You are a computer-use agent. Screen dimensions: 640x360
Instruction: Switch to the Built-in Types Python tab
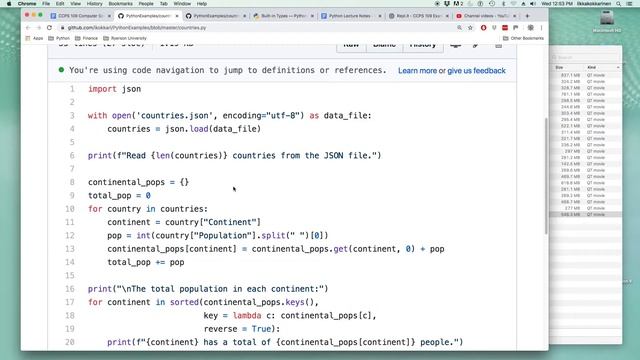tap(284, 16)
